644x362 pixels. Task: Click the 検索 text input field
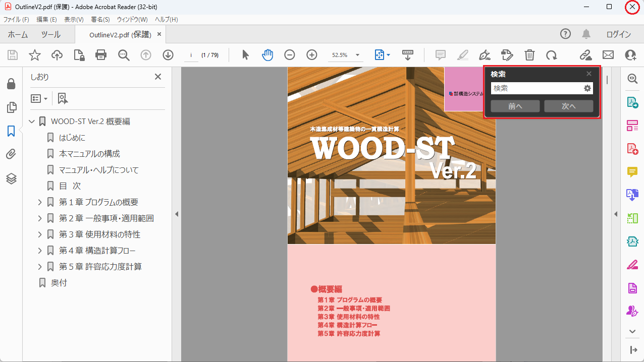pos(536,88)
